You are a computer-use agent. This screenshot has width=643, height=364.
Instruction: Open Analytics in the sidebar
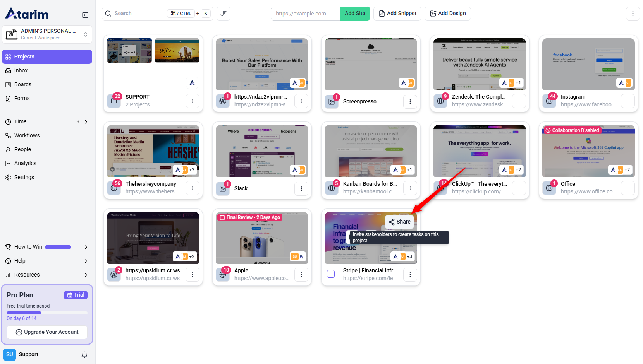[x=47, y=163]
